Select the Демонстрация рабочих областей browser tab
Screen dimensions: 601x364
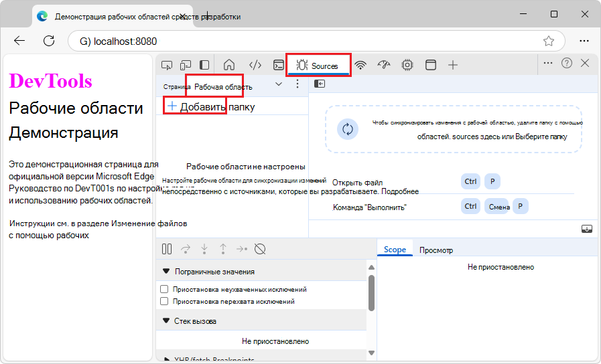113,17
